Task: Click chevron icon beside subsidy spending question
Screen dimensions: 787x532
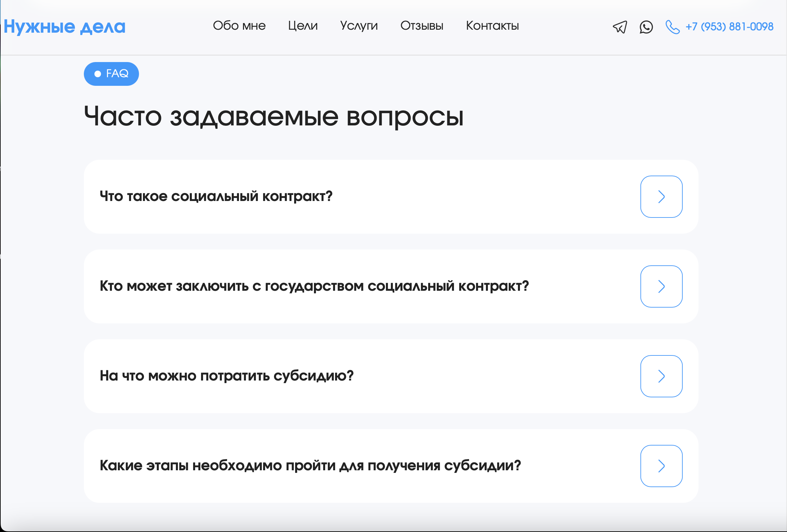Action: (x=661, y=376)
